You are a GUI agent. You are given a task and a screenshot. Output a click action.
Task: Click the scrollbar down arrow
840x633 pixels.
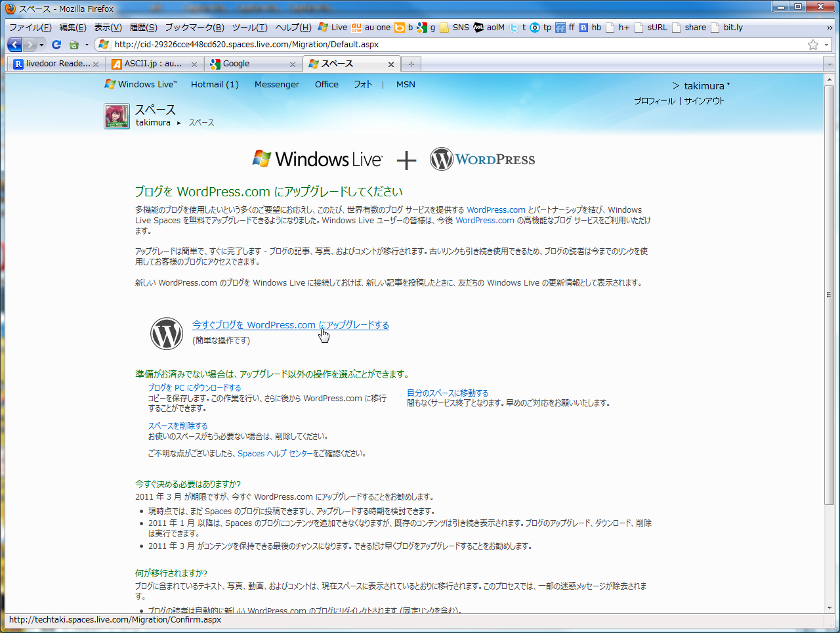[829, 608]
